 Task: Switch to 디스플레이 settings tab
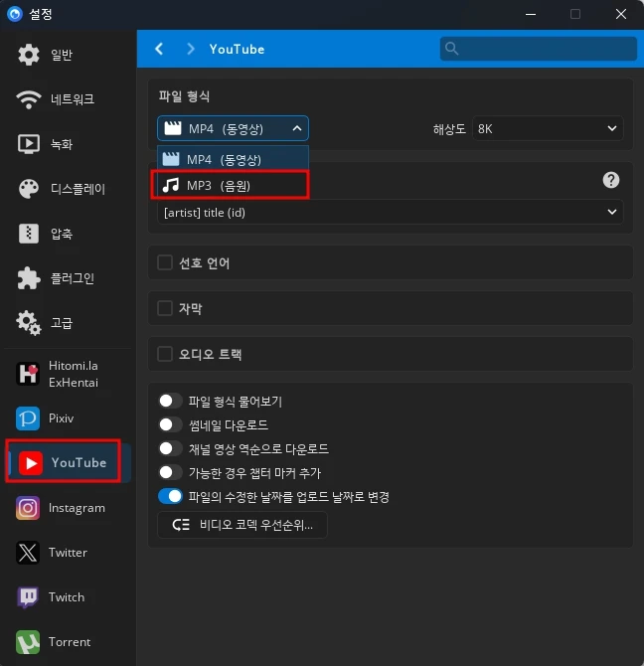[68, 189]
